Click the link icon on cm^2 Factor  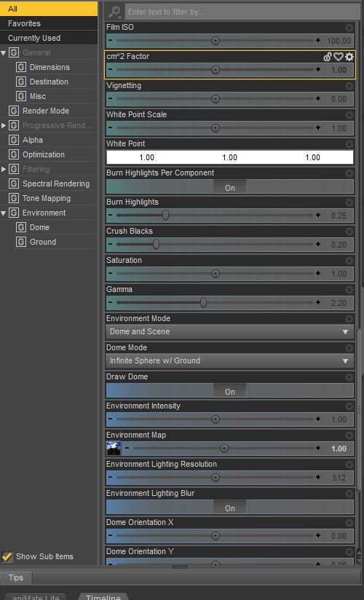[x=328, y=57]
